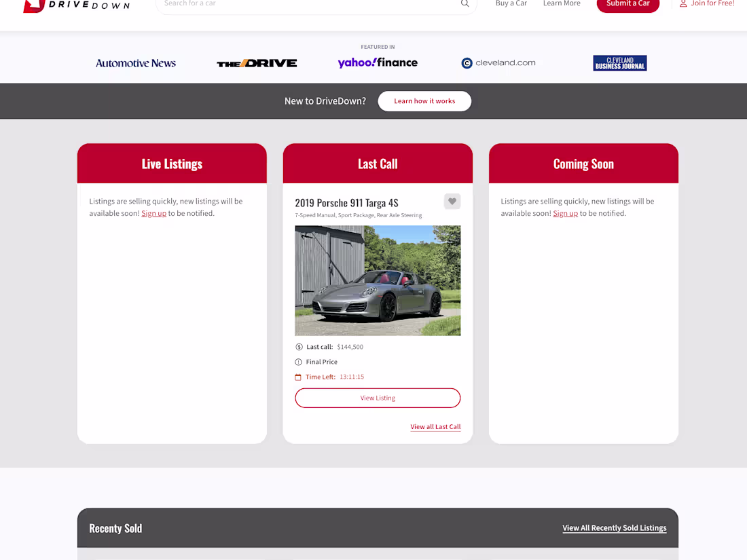
Task: Open the Learn More menu
Action: [562, 3]
